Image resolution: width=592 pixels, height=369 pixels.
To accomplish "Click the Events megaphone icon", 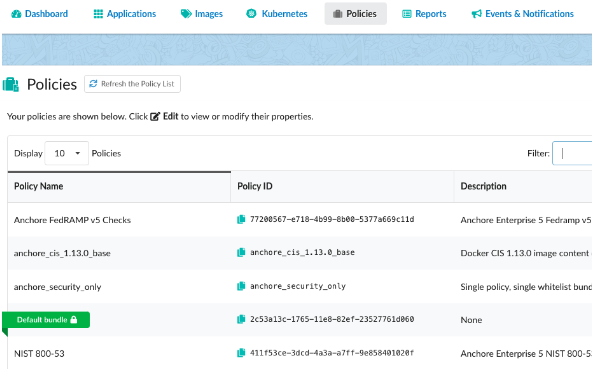I will point(476,14).
